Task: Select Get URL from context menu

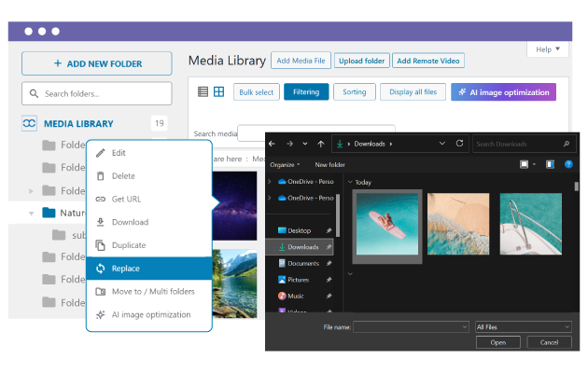Action: click(126, 200)
